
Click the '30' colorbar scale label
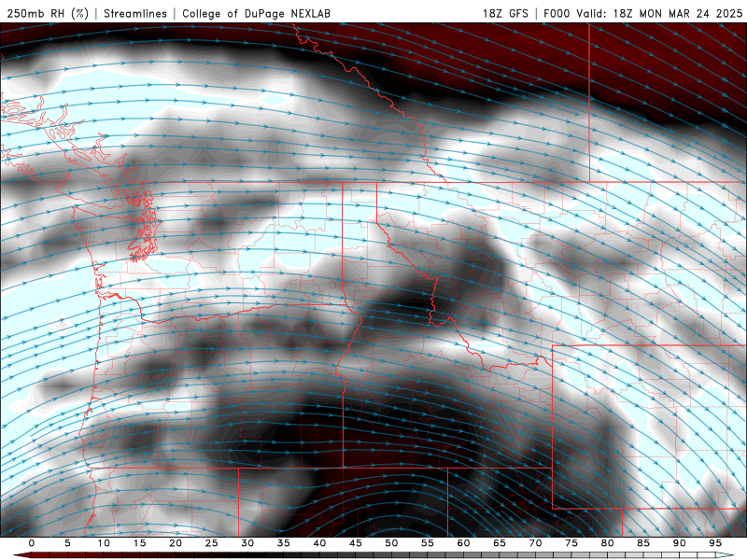coord(247,543)
